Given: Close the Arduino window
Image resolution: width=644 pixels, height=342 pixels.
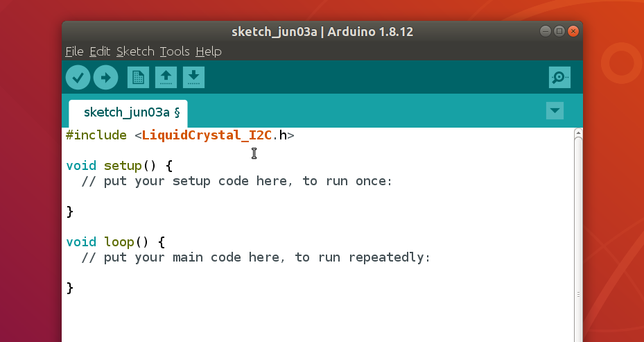Looking at the screenshot, I should coord(573,31).
